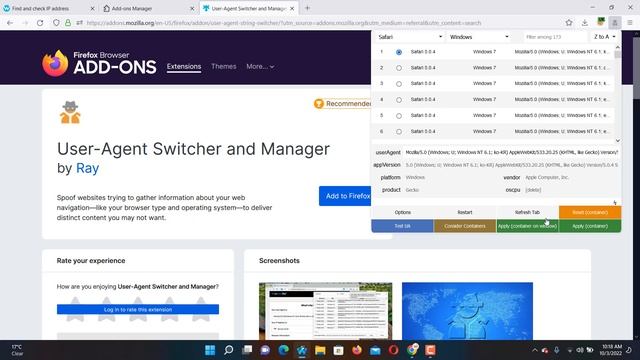Open Windows taskbar search

(x=229, y=350)
